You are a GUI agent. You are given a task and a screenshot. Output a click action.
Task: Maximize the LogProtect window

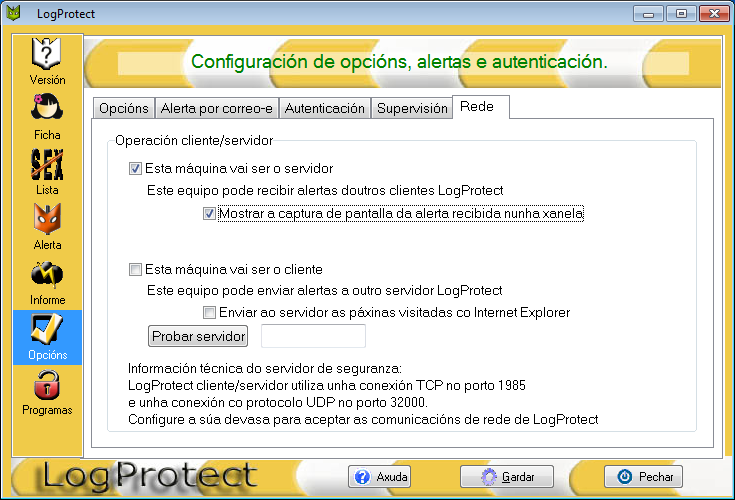[681, 14]
